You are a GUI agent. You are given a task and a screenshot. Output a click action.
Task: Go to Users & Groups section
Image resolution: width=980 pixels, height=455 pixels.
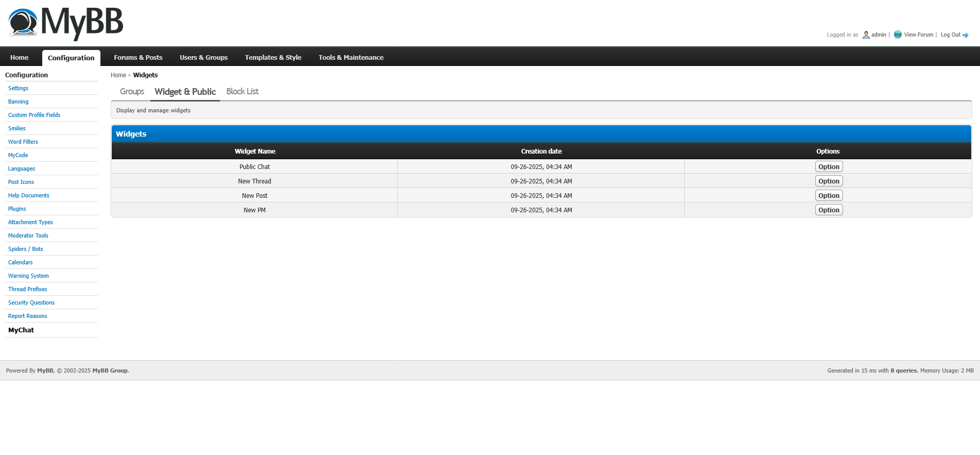203,58
